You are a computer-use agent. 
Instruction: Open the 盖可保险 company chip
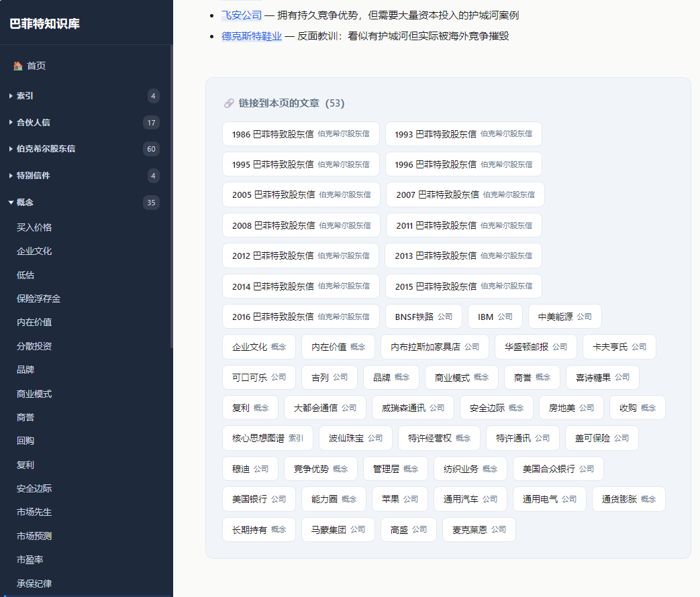602,439
